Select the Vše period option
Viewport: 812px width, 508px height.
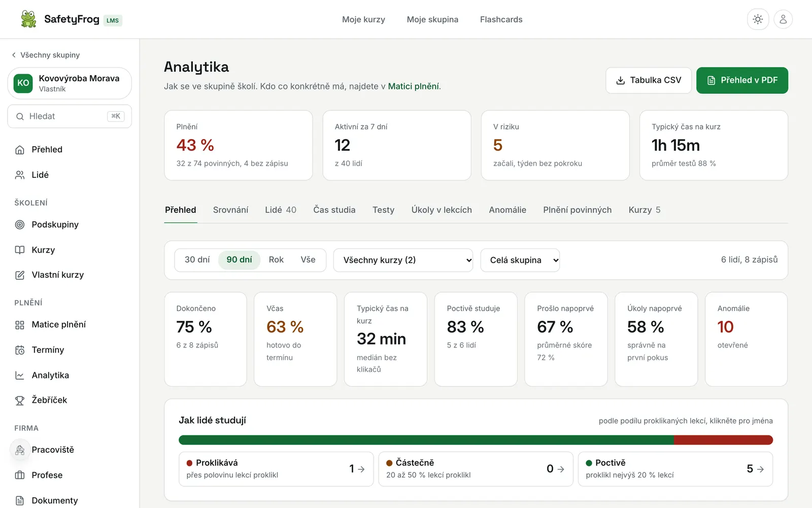(x=308, y=260)
